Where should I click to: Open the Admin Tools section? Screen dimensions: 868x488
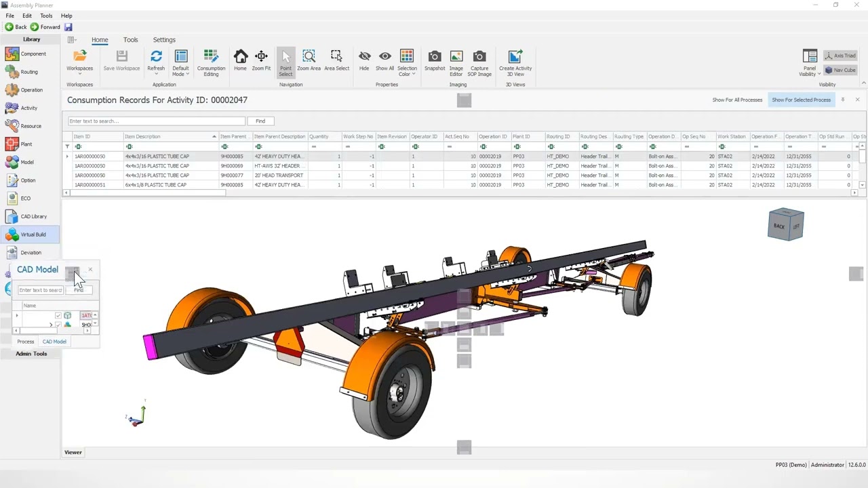pos(31,354)
